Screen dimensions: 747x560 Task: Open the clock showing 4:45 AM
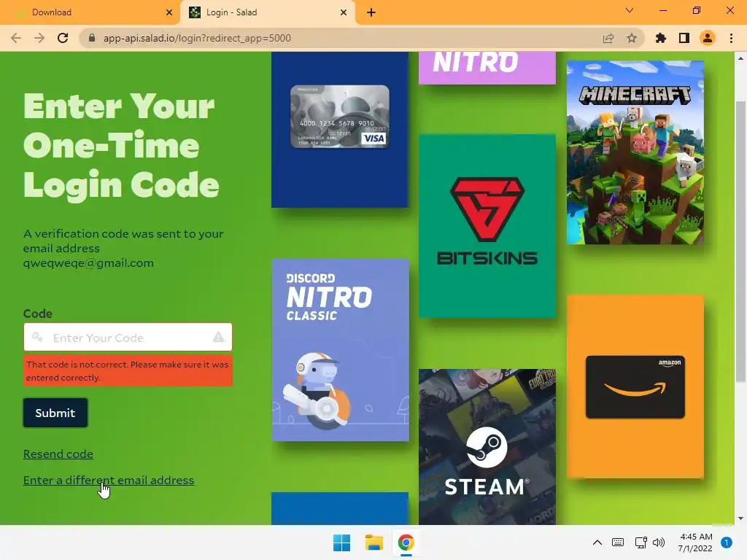pyautogui.click(x=695, y=542)
